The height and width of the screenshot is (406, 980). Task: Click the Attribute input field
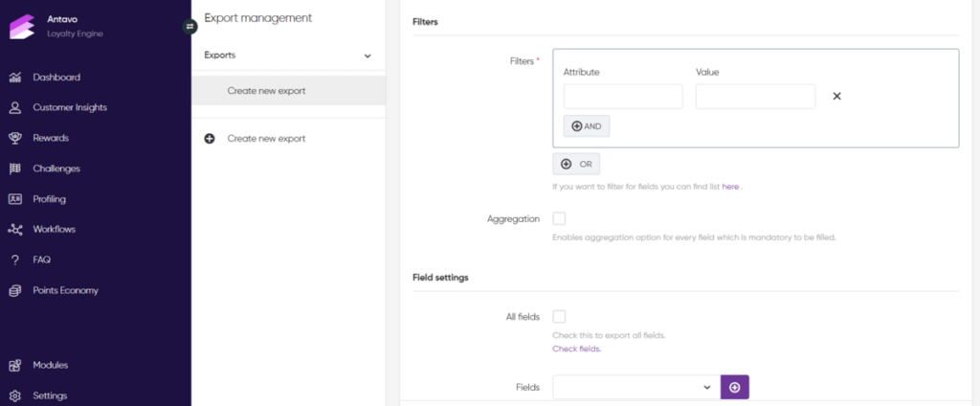coord(623,97)
